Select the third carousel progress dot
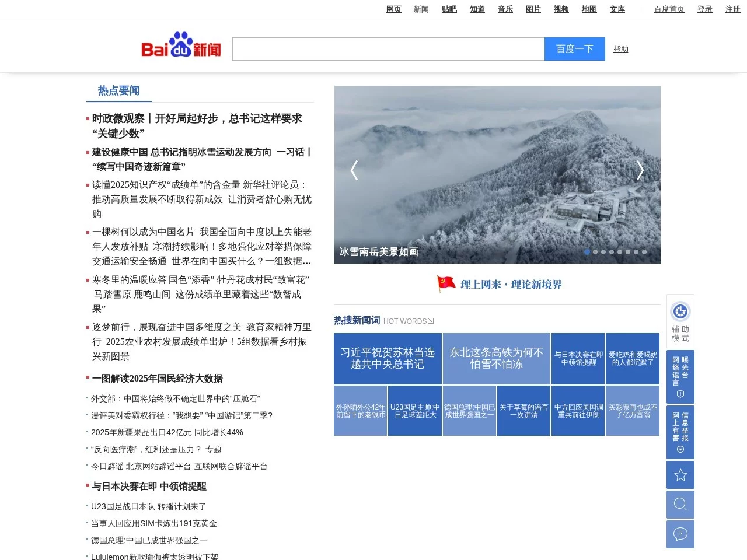This screenshot has width=747, height=560. pos(603,252)
